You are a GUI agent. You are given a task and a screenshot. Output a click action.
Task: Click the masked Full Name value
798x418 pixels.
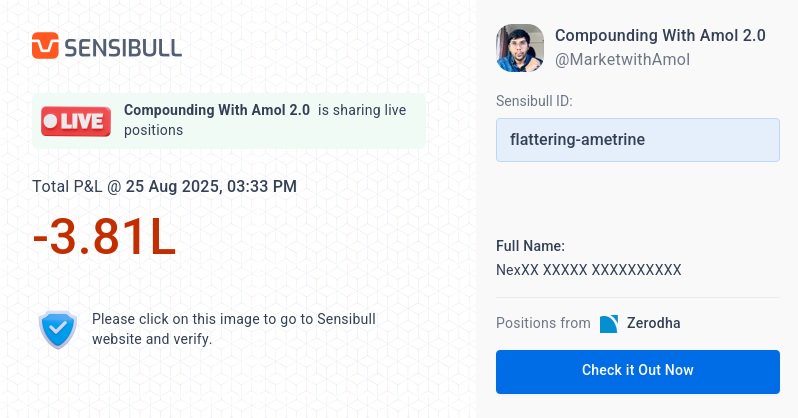589,270
